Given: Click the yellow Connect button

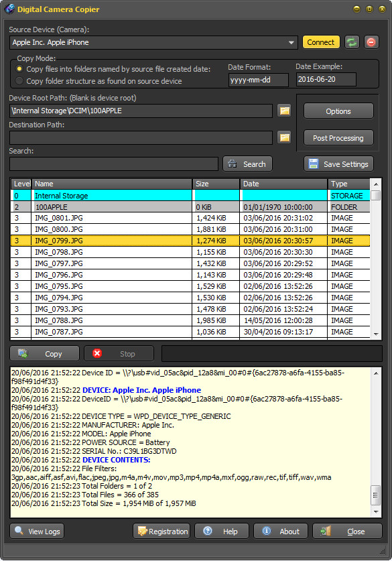Looking at the screenshot, I should point(321,42).
